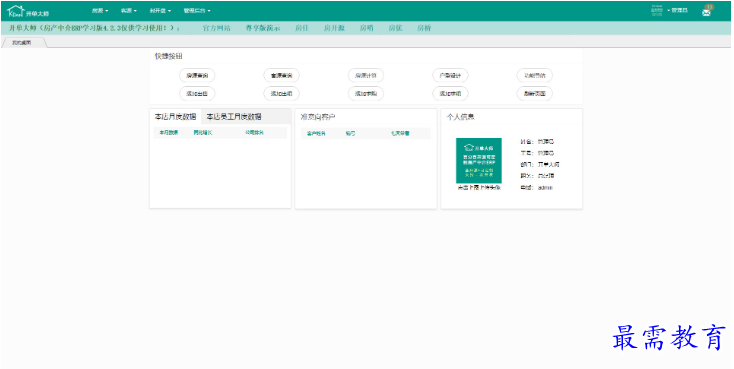
Task: Click the shortcut button above 刷新页面
Action: coord(535,75)
